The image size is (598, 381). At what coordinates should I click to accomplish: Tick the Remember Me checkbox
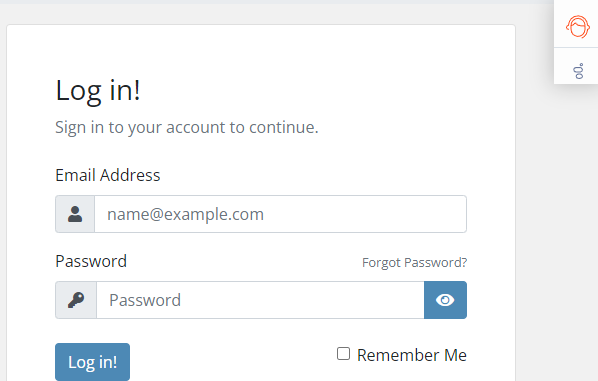343,354
